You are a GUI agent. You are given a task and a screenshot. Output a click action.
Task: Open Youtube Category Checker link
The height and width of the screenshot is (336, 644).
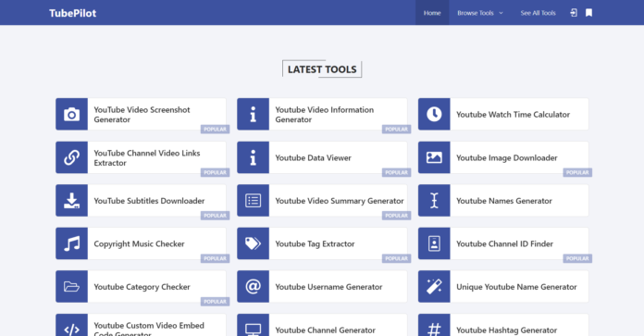(x=142, y=287)
